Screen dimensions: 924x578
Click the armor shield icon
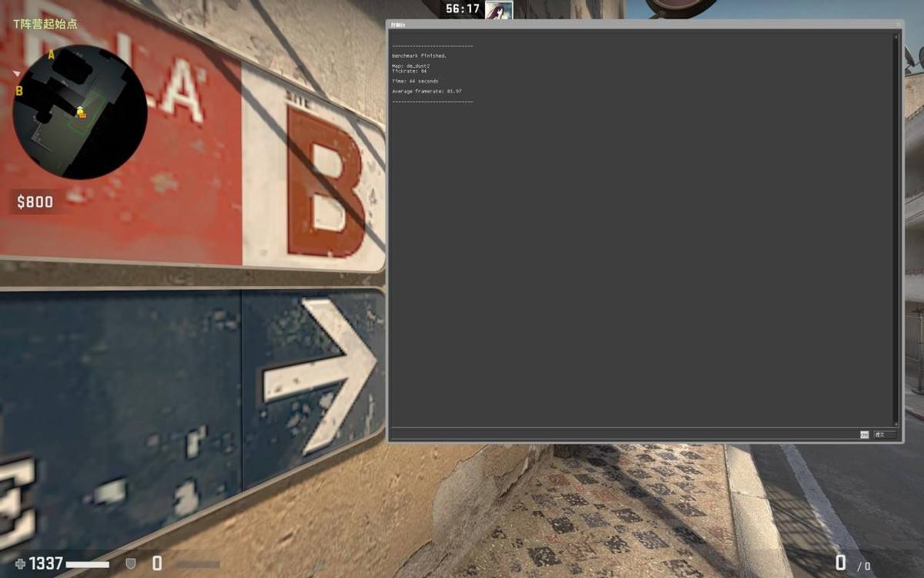pyautogui.click(x=131, y=564)
